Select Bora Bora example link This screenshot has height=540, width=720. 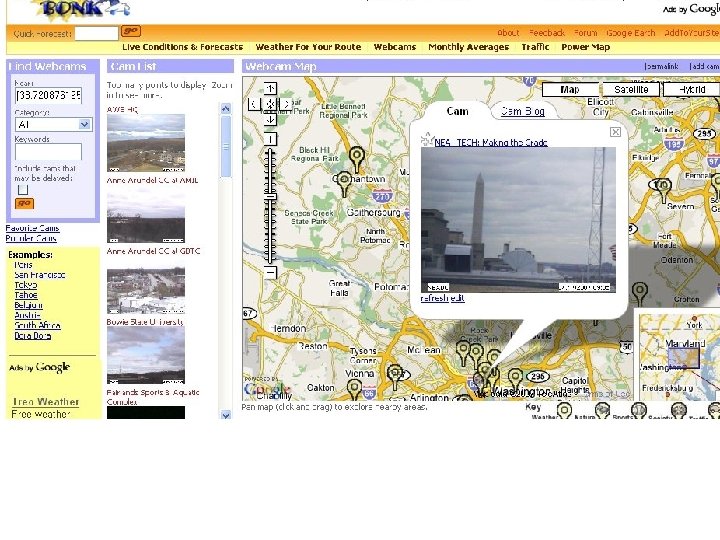pos(33,336)
